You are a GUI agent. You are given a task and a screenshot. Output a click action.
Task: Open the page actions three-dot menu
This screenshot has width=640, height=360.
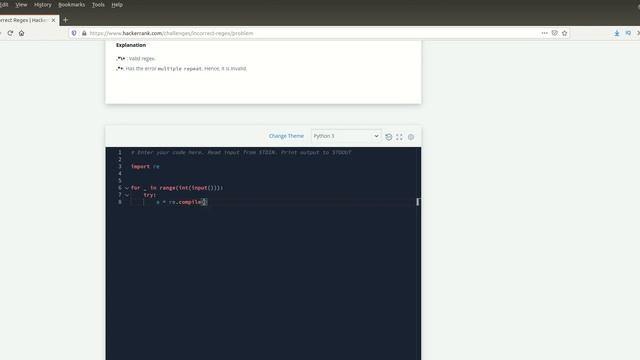(544, 33)
